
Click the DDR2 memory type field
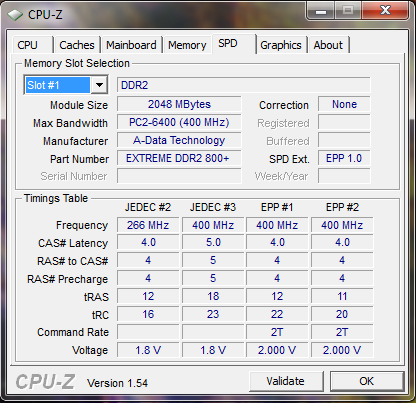tap(244, 85)
